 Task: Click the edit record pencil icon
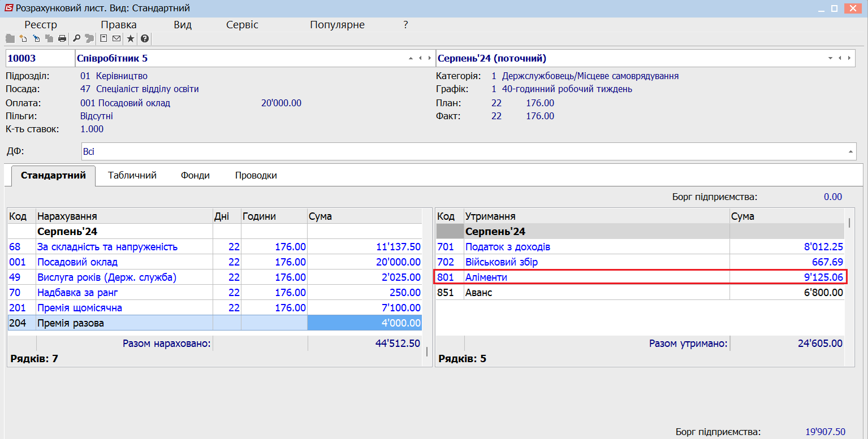click(36, 38)
